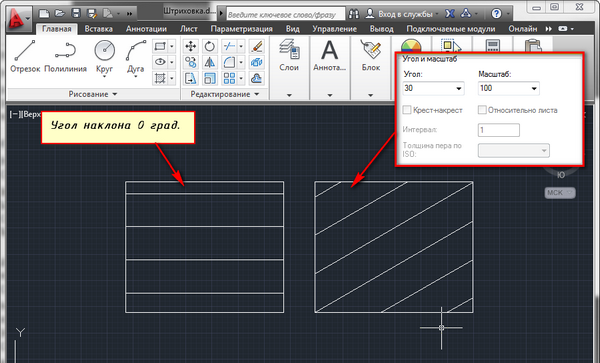Select the Scale tool icon
Image resolution: width=600 pixels, height=363 pixels.
209,78
